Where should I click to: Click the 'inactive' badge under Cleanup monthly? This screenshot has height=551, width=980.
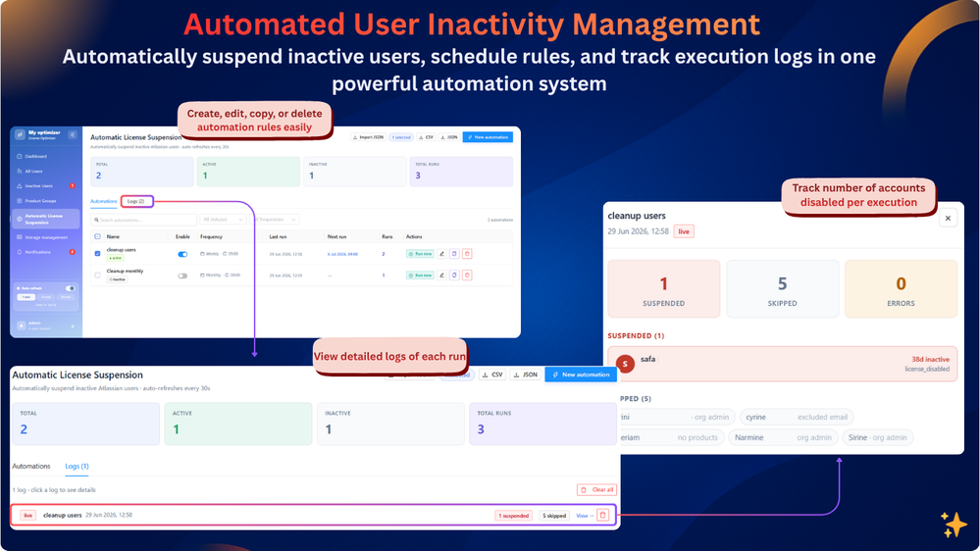[117, 279]
